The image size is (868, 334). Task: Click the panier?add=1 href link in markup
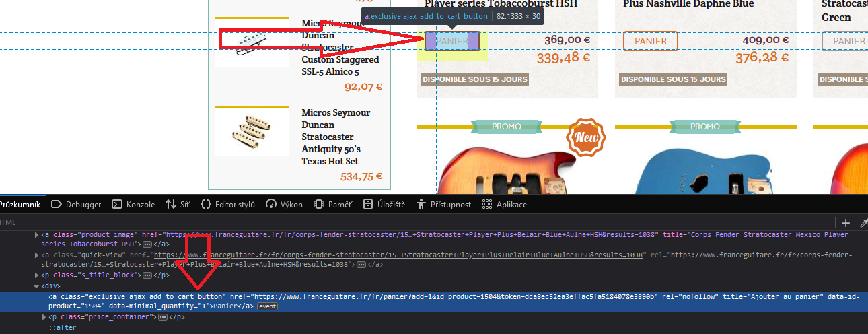pos(455,296)
